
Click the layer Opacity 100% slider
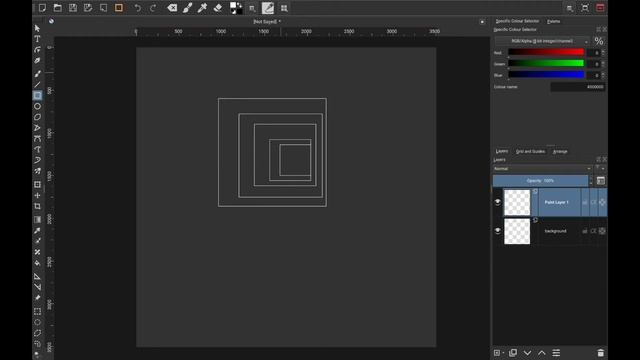point(540,180)
